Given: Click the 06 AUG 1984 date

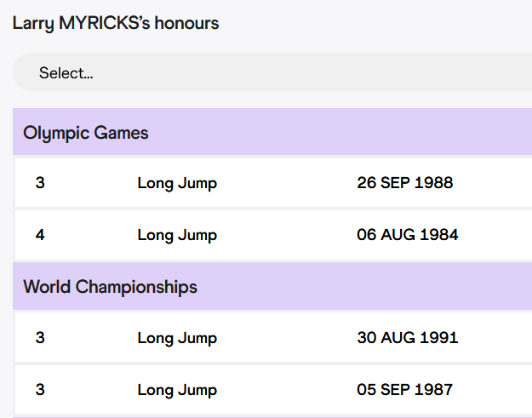Looking at the screenshot, I should (x=408, y=235).
